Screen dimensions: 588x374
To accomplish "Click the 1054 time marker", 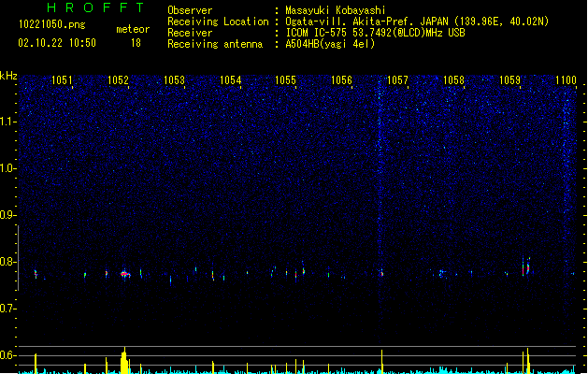I will coord(230,79).
